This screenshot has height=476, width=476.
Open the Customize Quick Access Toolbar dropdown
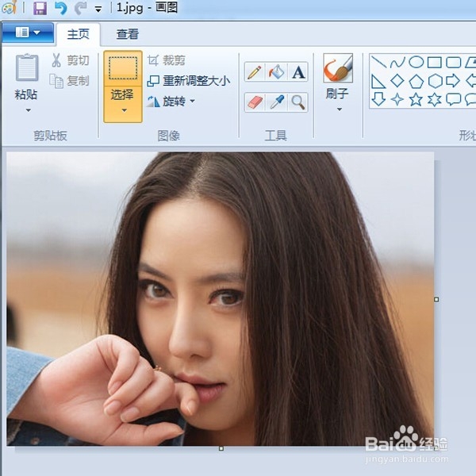[x=98, y=10]
